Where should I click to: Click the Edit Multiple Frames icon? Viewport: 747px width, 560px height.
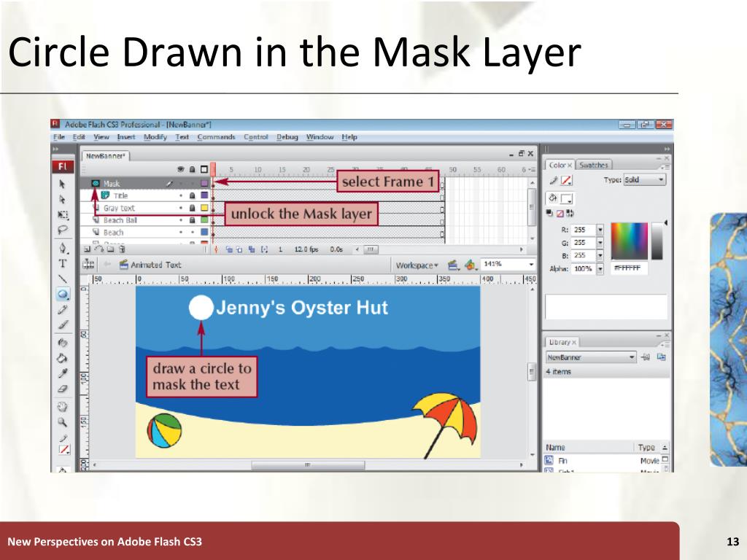(251, 249)
